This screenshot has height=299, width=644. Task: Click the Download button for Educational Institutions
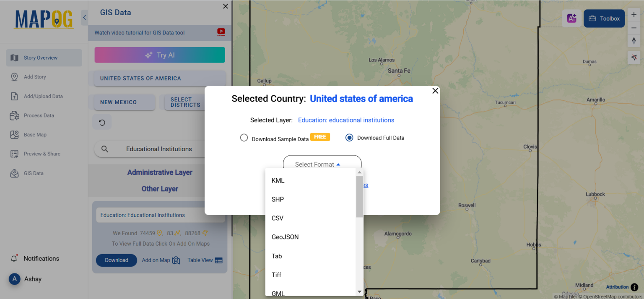(116, 260)
